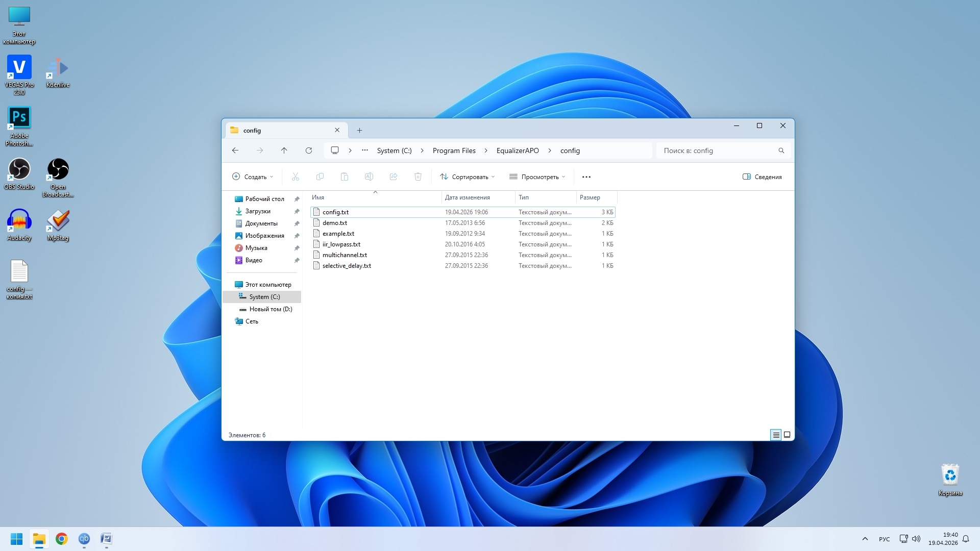The width and height of the screenshot is (980, 551).
Task: Switch to large thumbnails view toggle
Action: [787, 435]
